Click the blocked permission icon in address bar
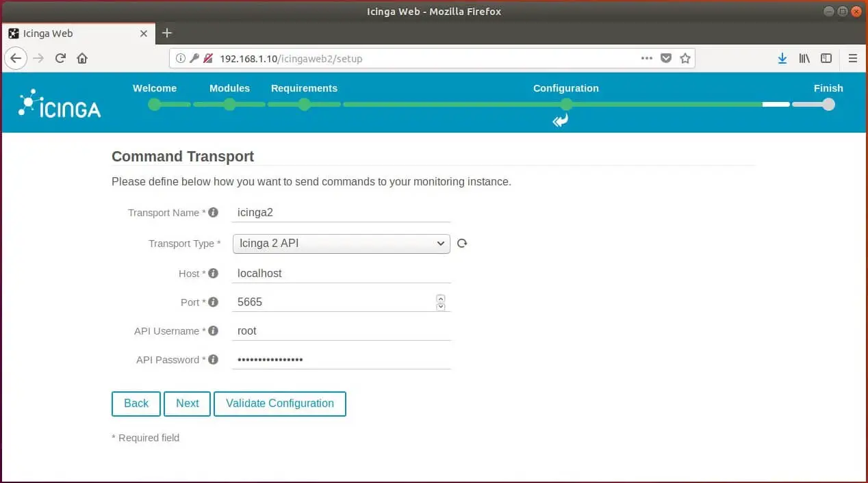Viewport: 868px width, 483px height. click(x=208, y=58)
